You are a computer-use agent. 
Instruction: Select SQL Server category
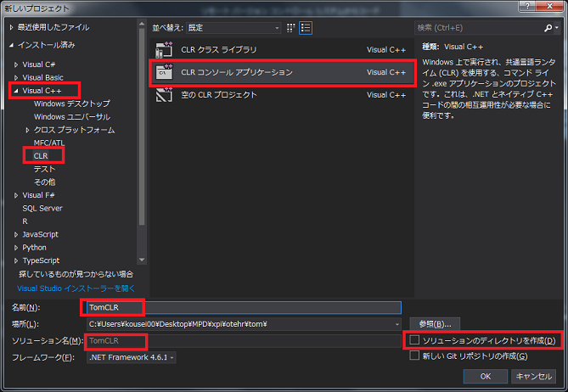coord(42,208)
